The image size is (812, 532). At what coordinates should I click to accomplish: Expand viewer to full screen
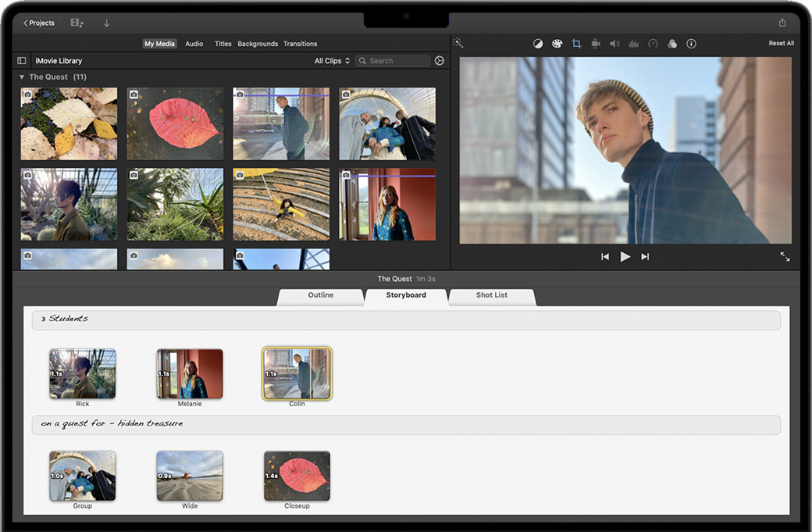[785, 256]
